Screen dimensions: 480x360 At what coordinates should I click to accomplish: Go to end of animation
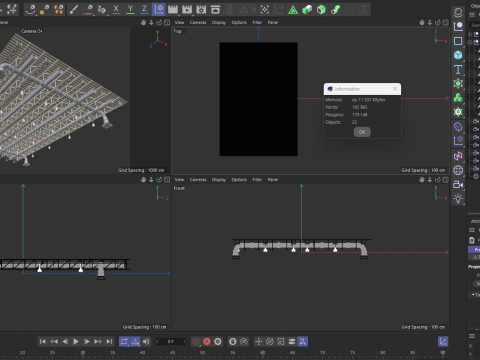pyautogui.click(x=109, y=341)
